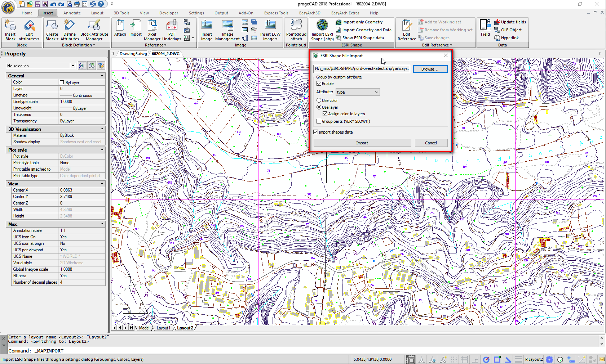Viewport: 606px width, 364px height.
Task: Toggle the Import shapes data checkbox
Action: pyautogui.click(x=316, y=132)
